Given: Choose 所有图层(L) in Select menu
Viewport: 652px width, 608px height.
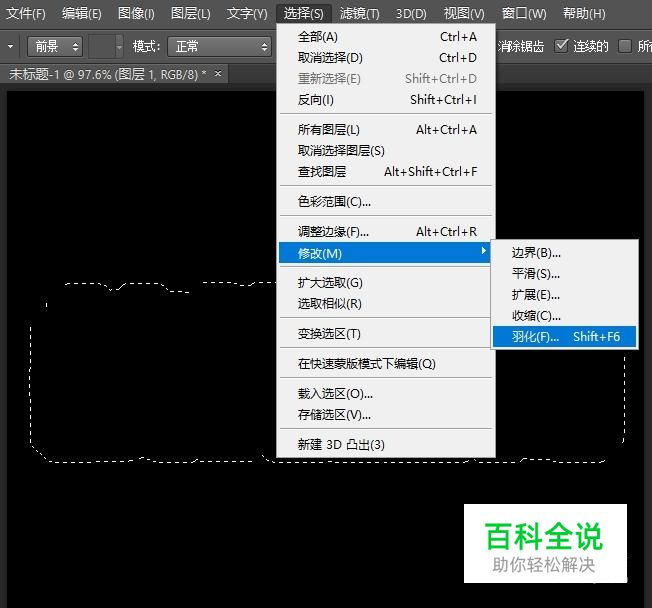Looking at the screenshot, I should tap(387, 130).
